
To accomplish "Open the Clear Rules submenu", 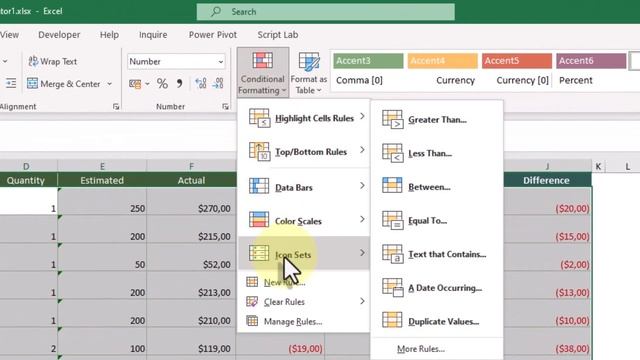I will pyautogui.click(x=304, y=302).
